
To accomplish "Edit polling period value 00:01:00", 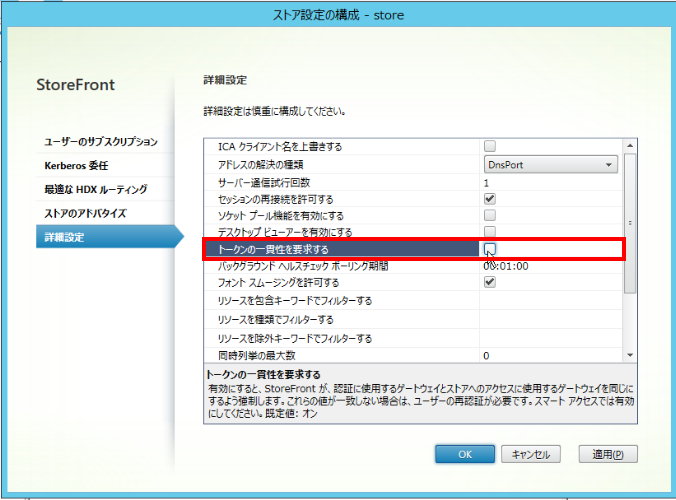I will point(551,266).
